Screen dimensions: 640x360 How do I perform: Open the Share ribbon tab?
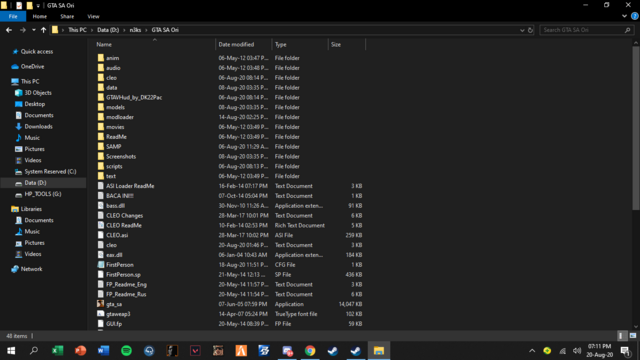[x=67, y=16]
